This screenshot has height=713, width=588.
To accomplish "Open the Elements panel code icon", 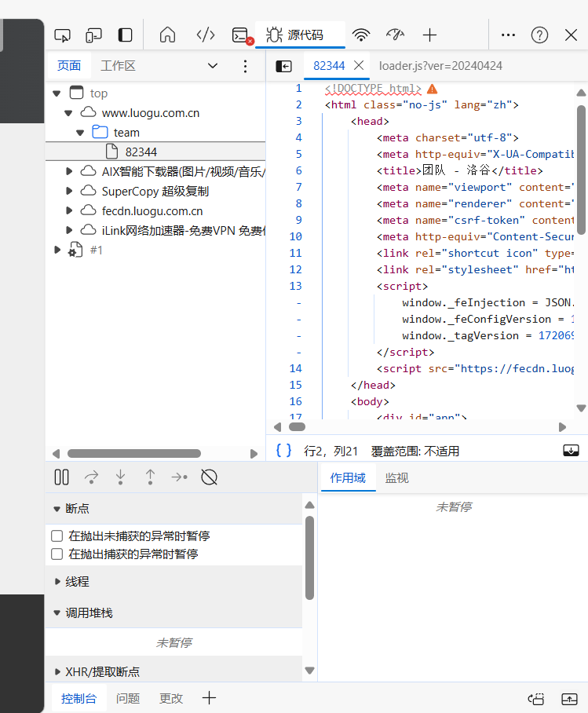I will pos(206,35).
